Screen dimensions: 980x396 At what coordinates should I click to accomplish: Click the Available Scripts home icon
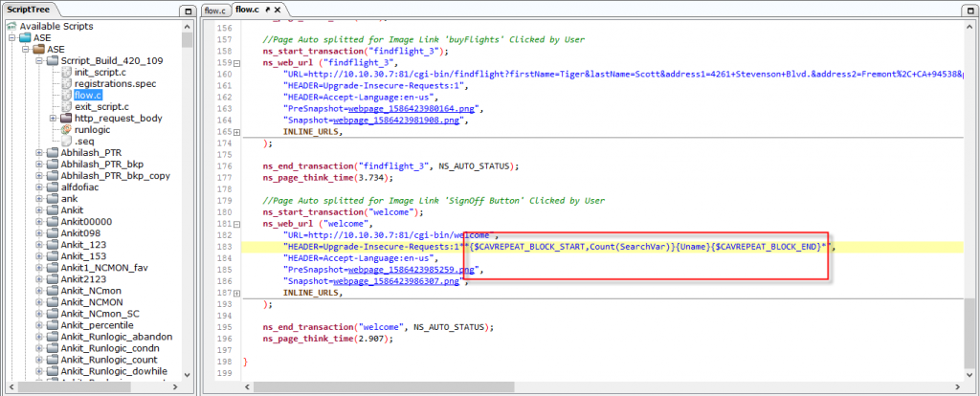pyautogui.click(x=11, y=26)
